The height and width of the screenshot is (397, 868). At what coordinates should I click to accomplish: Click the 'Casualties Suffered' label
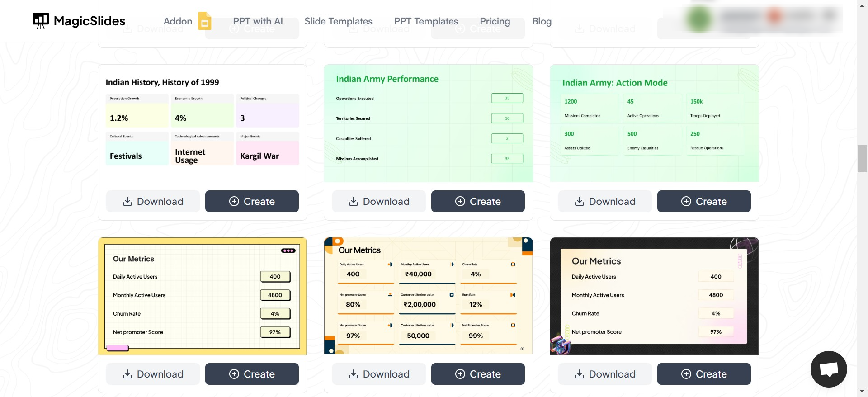[354, 139]
